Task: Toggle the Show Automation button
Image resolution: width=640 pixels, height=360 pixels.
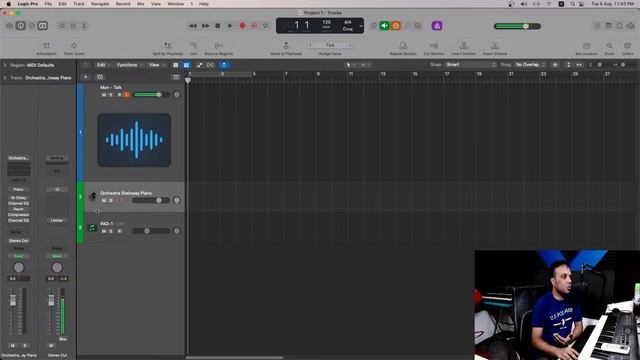Action: coord(199,65)
